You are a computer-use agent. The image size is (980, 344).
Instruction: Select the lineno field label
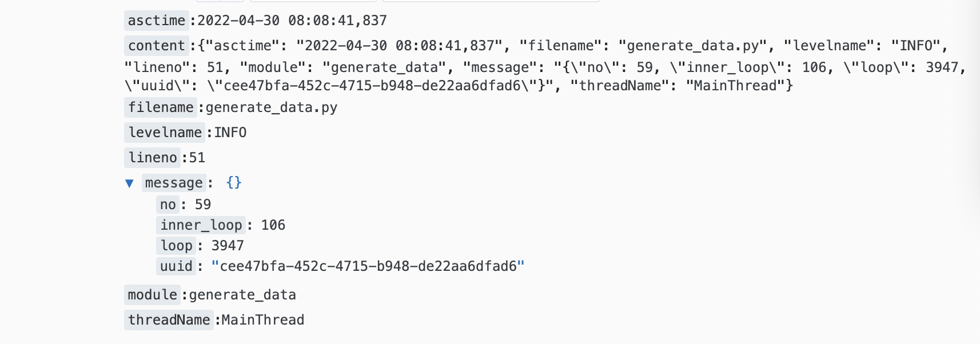(153, 158)
